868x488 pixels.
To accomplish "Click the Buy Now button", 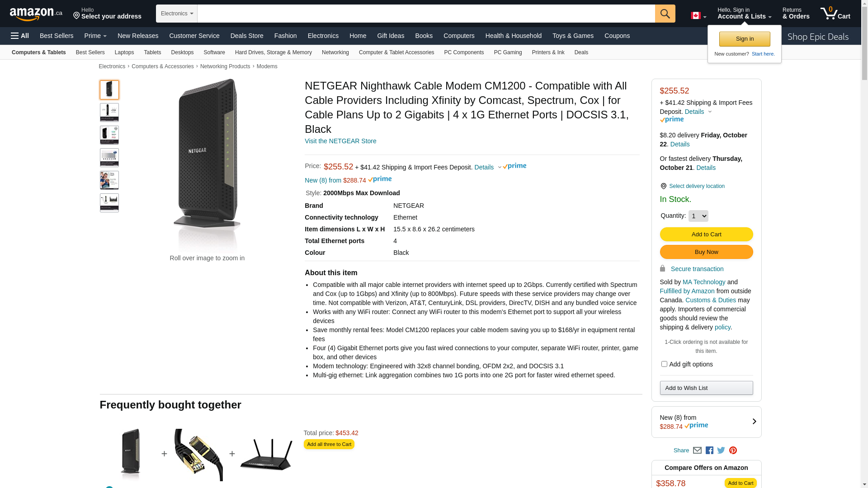I will (706, 252).
